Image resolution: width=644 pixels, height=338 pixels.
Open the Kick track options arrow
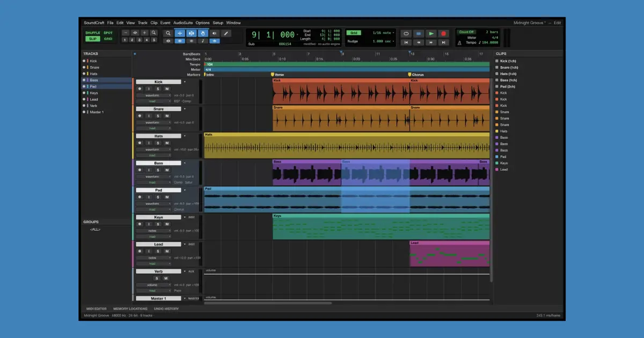(185, 82)
